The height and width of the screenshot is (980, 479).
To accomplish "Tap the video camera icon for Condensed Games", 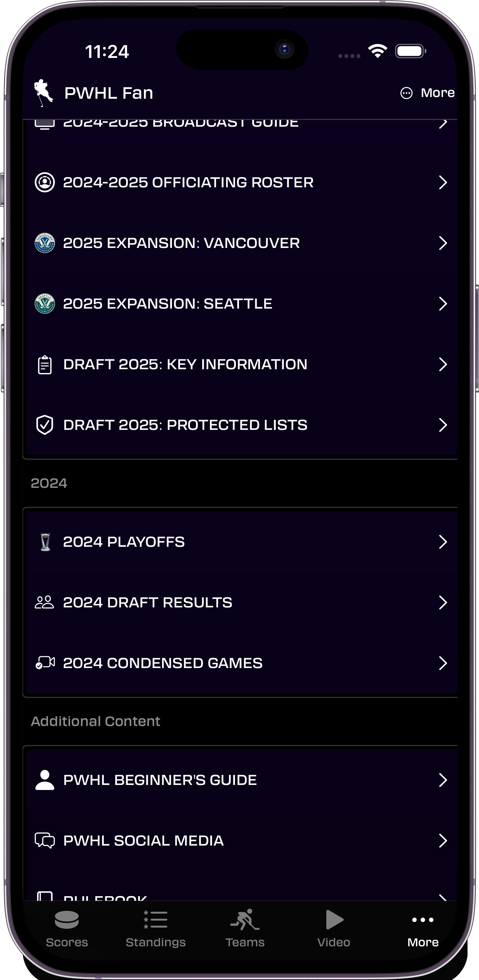I will (x=45, y=663).
